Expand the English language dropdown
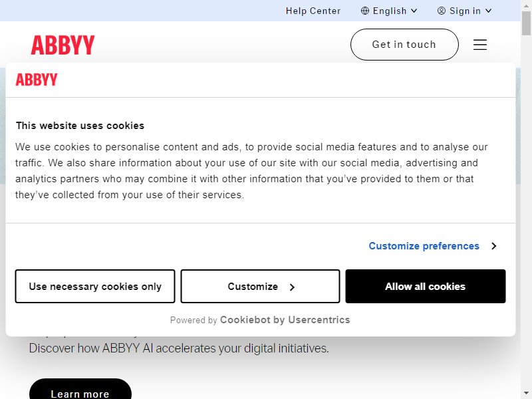Screen dimensions: 532x399 [x=389, y=11]
